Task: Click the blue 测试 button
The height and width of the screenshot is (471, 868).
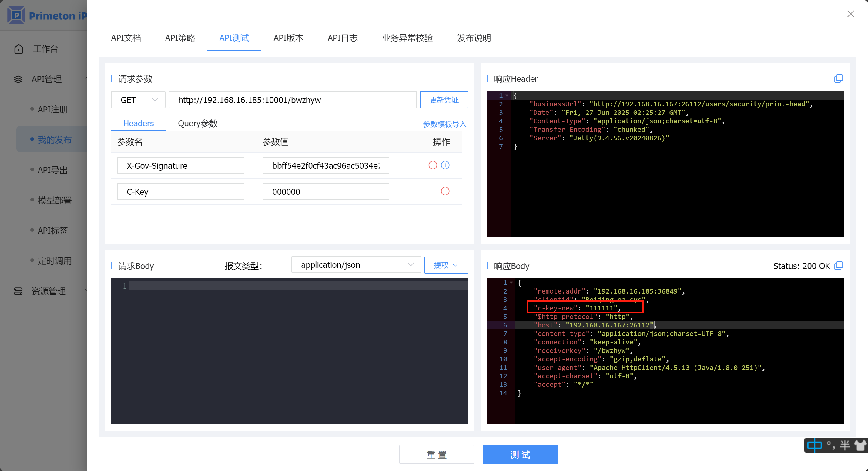Action: click(x=520, y=455)
